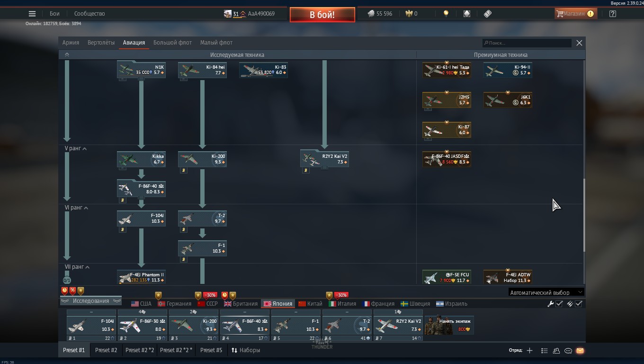Open the wrench slot repair icon
Image resolution: width=644 pixels, height=364 pixels.
tap(551, 304)
